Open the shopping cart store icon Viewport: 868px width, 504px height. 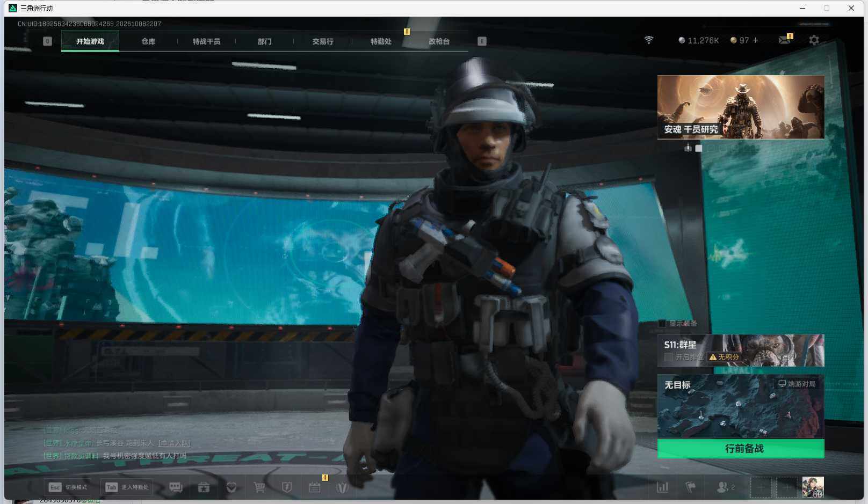(x=259, y=487)
